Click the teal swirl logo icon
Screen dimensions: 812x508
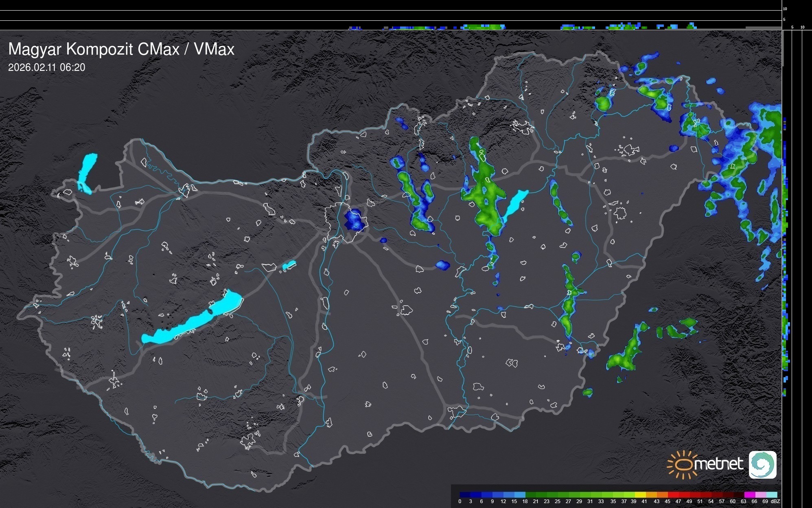click(x=762, y=464)
